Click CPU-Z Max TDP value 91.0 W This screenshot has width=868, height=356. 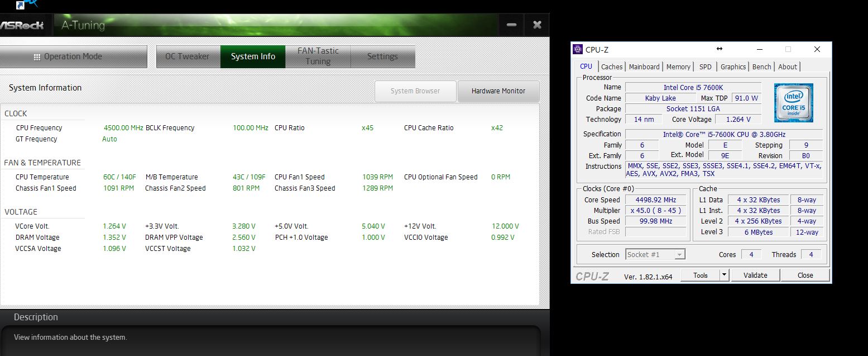[746, 98]
